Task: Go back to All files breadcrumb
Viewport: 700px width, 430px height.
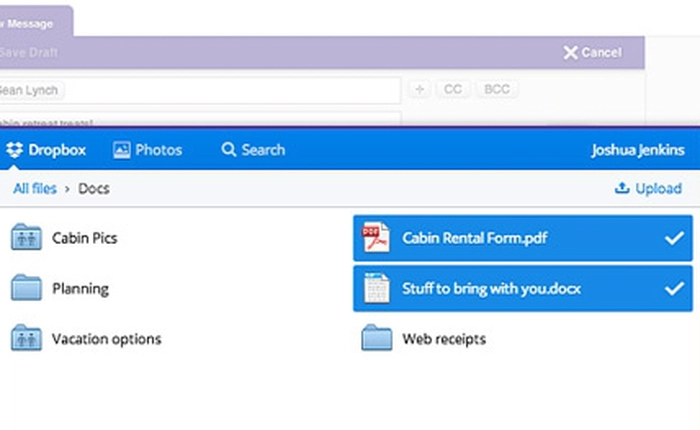Action: point(35,188)
